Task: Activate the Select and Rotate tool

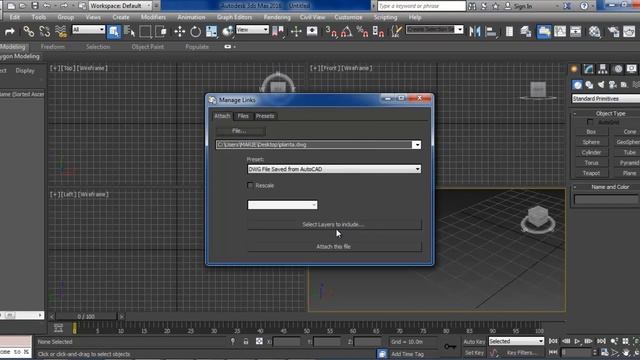Action: pyautogui.click(x=196, y=31)
